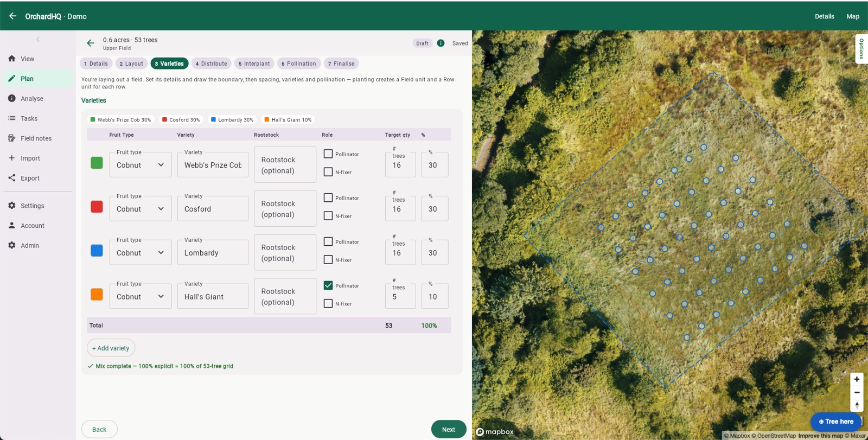Screen dimensions: 868x440
Task: Click the Analyse info icon in the sidebar
Action: 12,98
